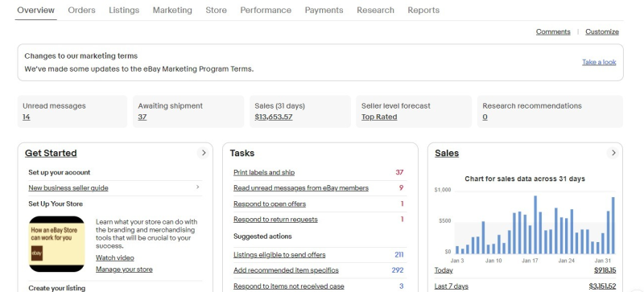The width and height of the screenshot is (644, 292).
Task: Go to the Listings tab
Action: [124, 10]
